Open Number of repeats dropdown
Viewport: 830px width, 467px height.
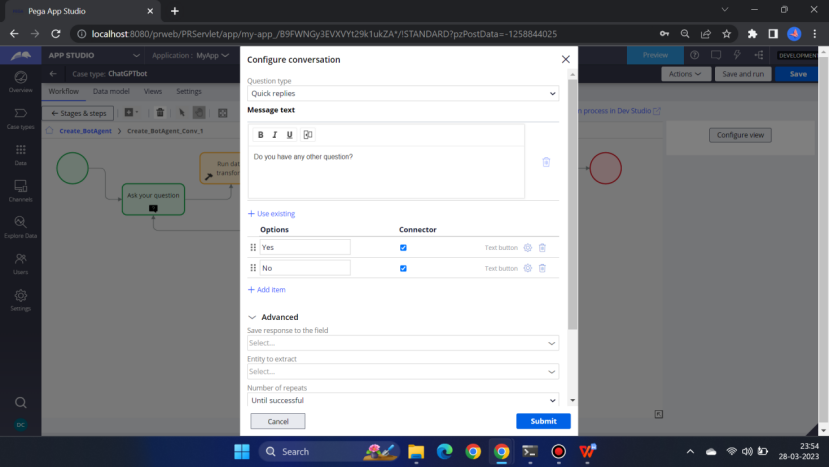(x=403, y=400)
